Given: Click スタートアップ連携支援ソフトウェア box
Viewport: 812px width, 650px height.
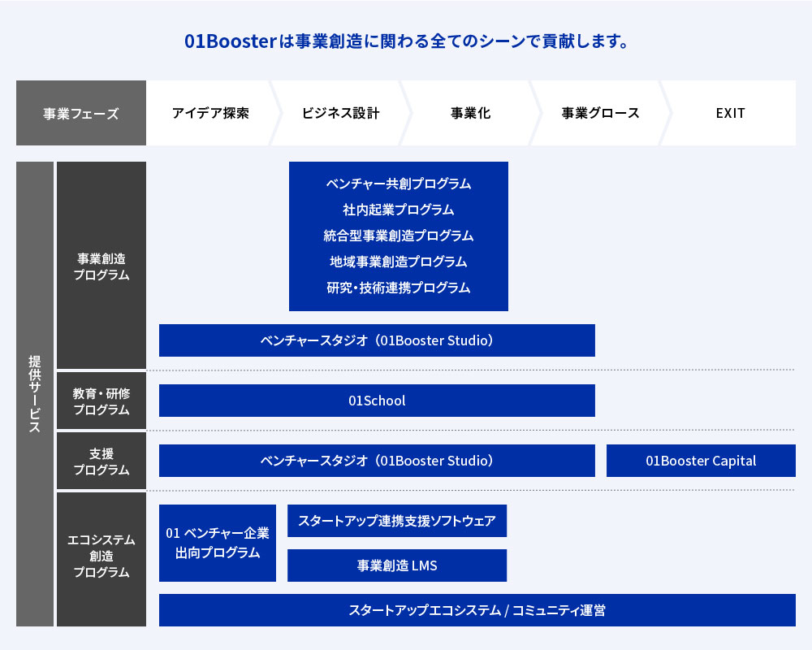Looking at the screenshot, I should (x=397, y=521).
